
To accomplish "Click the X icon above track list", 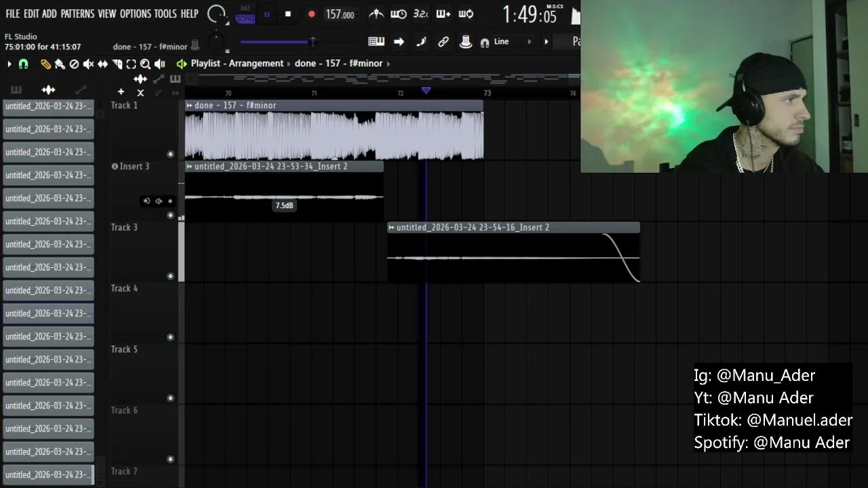I will coord(140,93).
